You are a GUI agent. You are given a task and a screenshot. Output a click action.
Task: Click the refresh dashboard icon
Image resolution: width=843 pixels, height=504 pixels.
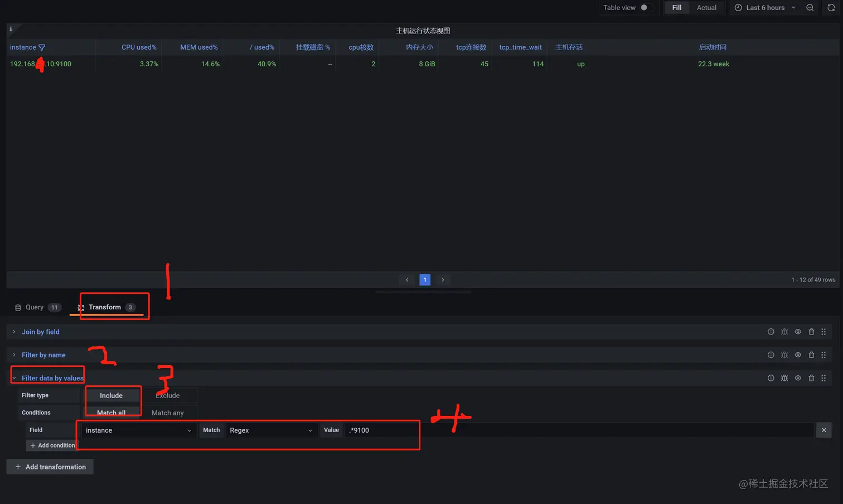coord(831,8)
